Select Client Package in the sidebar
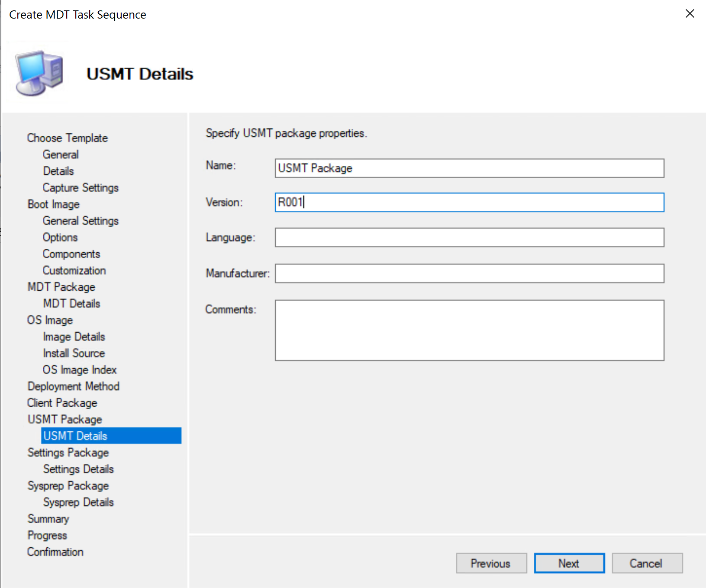Image resolution: width=706 pixels, height=588 pixels. click(61, 402)
